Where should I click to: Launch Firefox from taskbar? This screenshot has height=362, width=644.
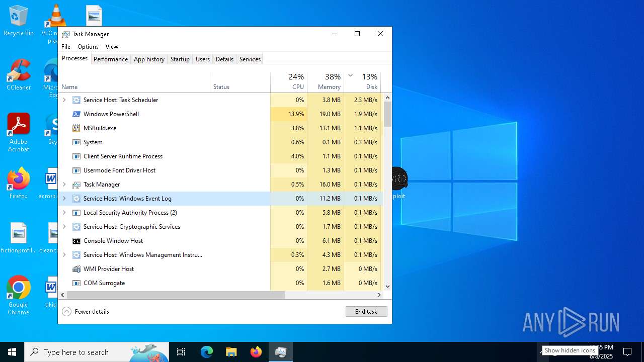[256, 352]
